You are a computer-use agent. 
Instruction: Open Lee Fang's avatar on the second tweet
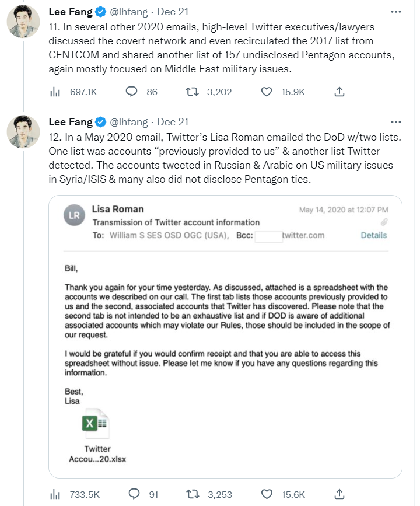(x=23, y=132)
